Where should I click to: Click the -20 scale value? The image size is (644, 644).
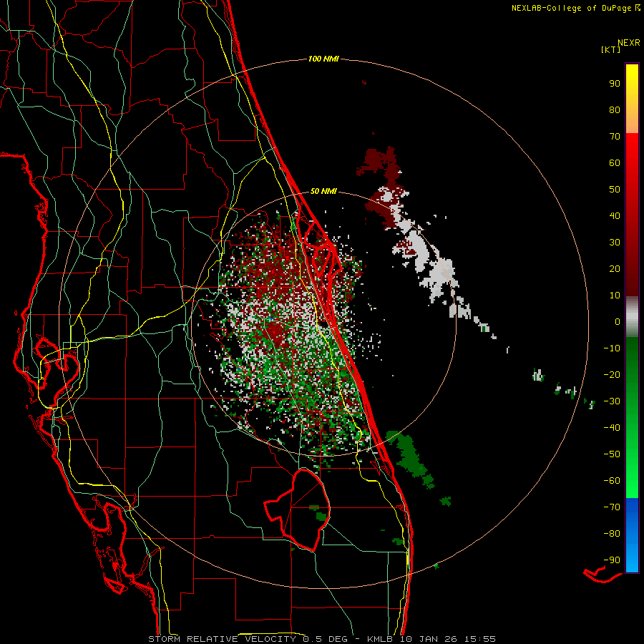point(612,374)
